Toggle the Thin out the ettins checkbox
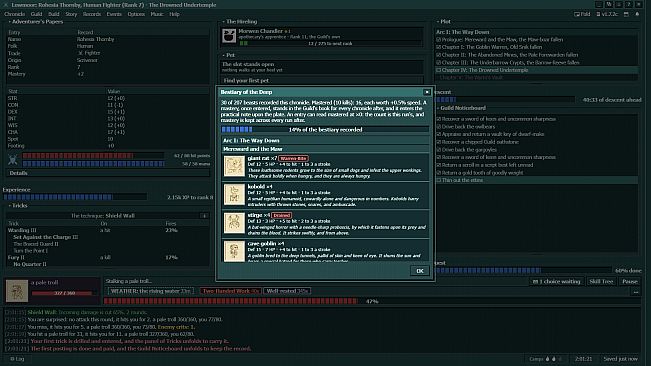The width and height of the screenshot is (651, 366). tap(438, 181)
